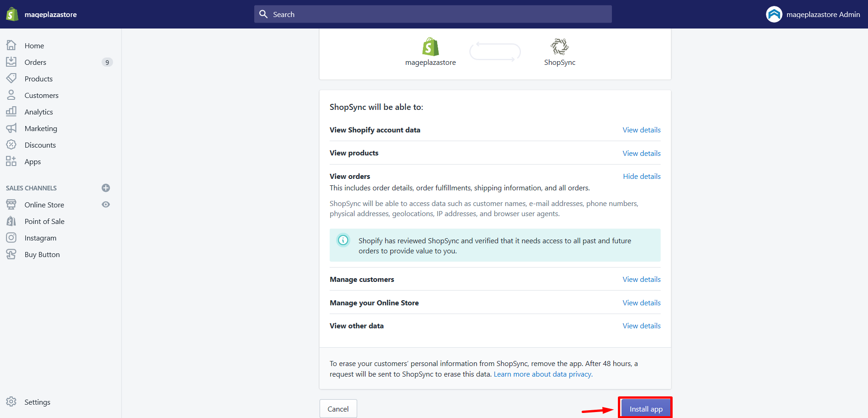The height and width of the screenshot is (418, 868).
Task: Click the Apps grid icon
Action: click(x=11, y=161)
